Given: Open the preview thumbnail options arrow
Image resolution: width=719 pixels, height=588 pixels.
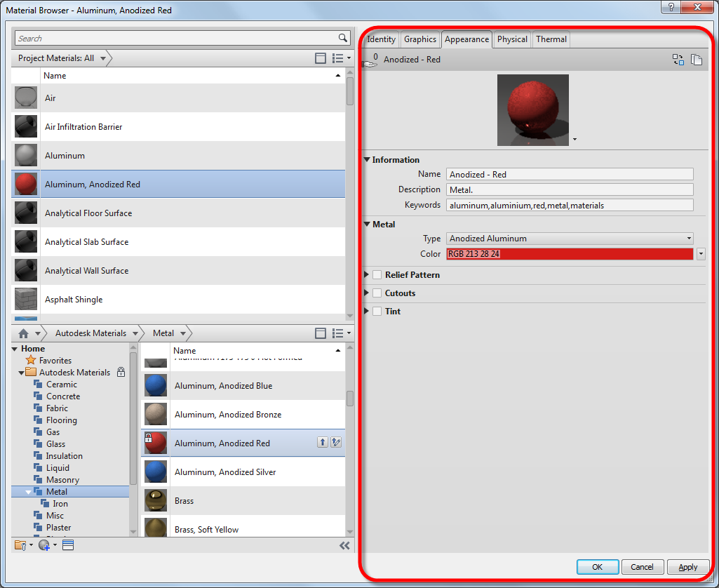Looking at the screenshot, I should pyautogui.click(x=574, y=139).
